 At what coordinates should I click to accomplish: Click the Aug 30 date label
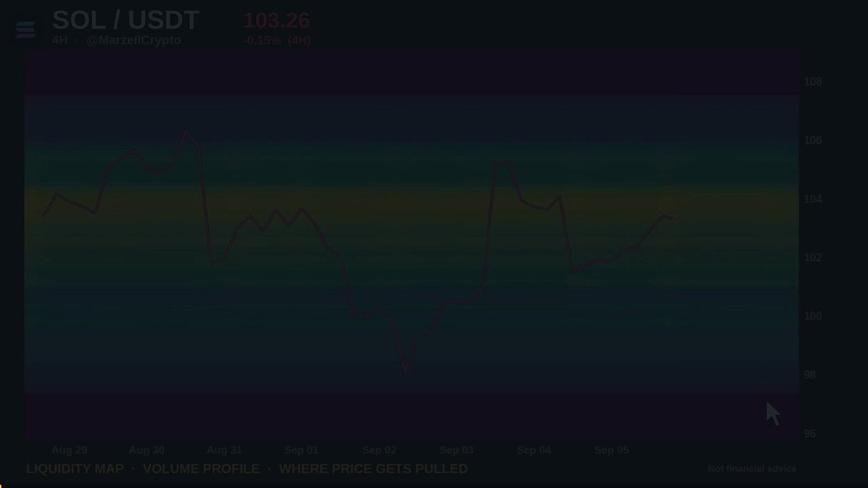(x=147, y=450)
